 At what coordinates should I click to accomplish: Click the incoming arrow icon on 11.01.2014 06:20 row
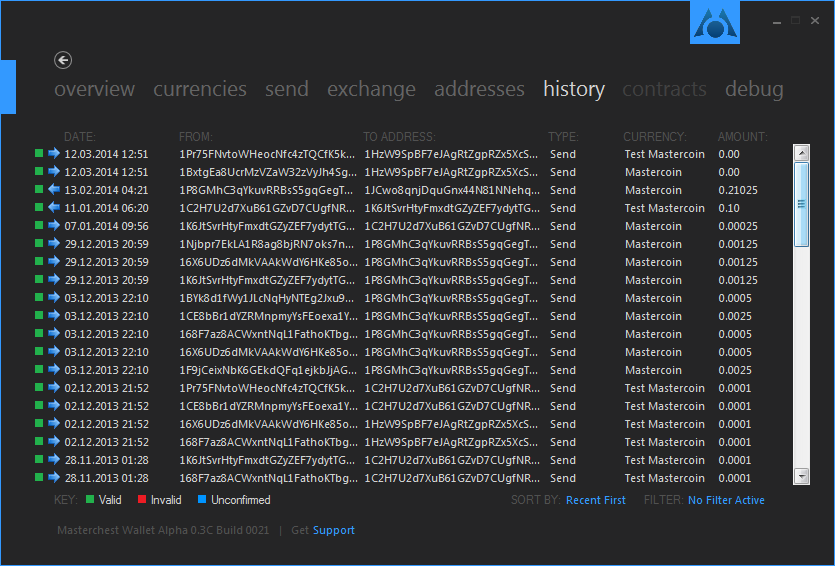pyautogui.click(x=54, y=207)
